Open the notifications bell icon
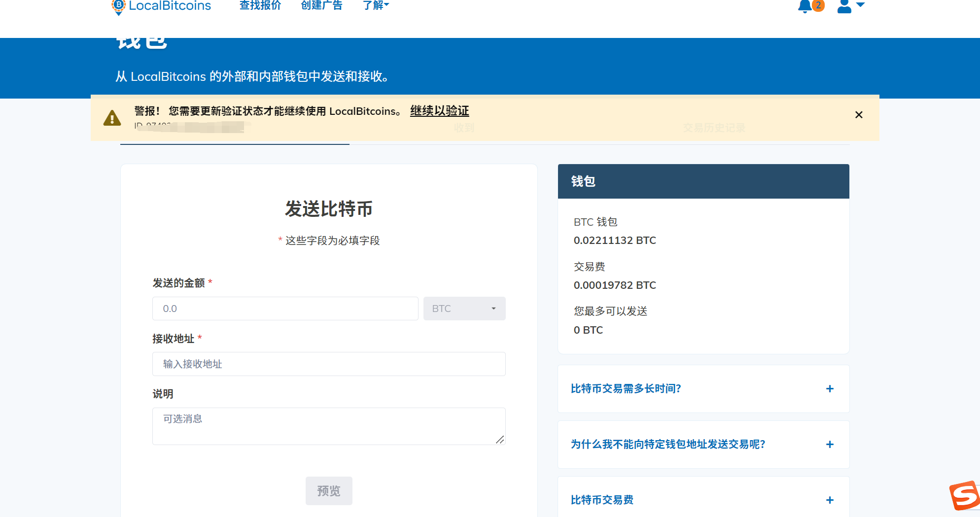 [805, 6]
